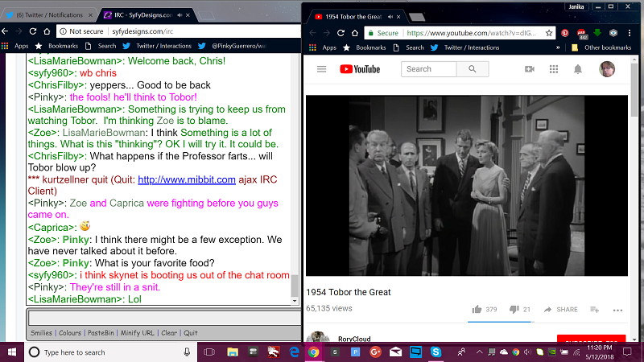The image size is (644, 362).
Task: Open YouTube notifications bell
Action: (578, 69)
